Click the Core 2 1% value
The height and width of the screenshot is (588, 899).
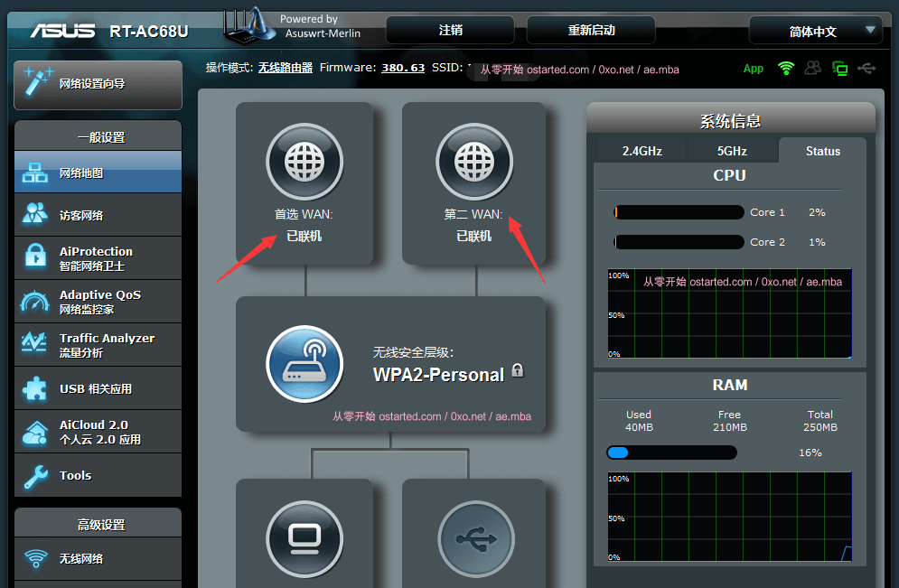pos(817,242)
